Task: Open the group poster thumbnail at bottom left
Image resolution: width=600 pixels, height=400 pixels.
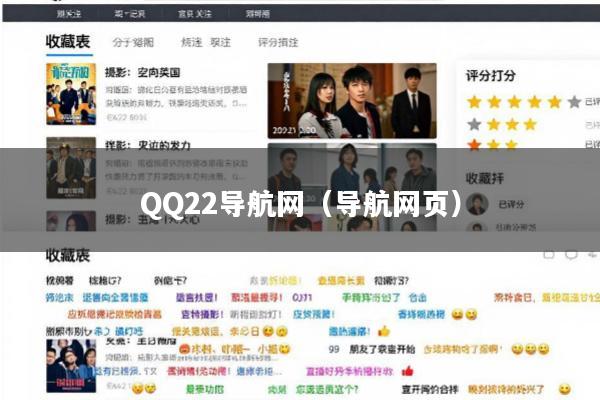Action: click(71, 366)
